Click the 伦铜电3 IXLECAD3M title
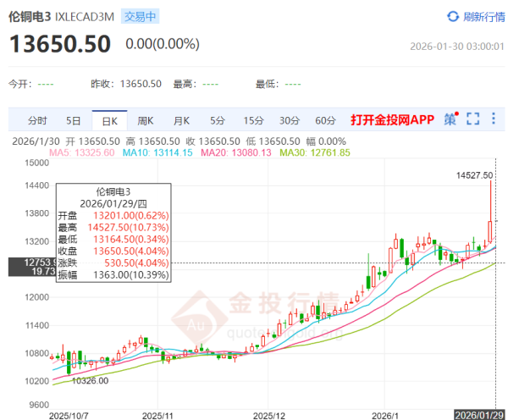This screenshot has height=420, width=508. [62, 17]
